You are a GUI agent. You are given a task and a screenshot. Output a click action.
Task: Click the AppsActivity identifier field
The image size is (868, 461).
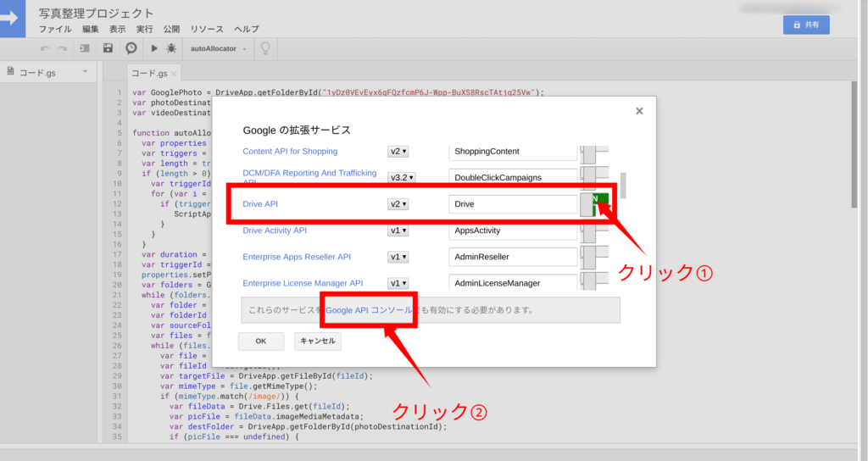click(513, 230)
